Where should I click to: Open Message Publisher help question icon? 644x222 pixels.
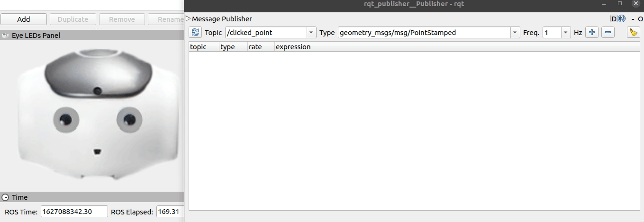622,19
